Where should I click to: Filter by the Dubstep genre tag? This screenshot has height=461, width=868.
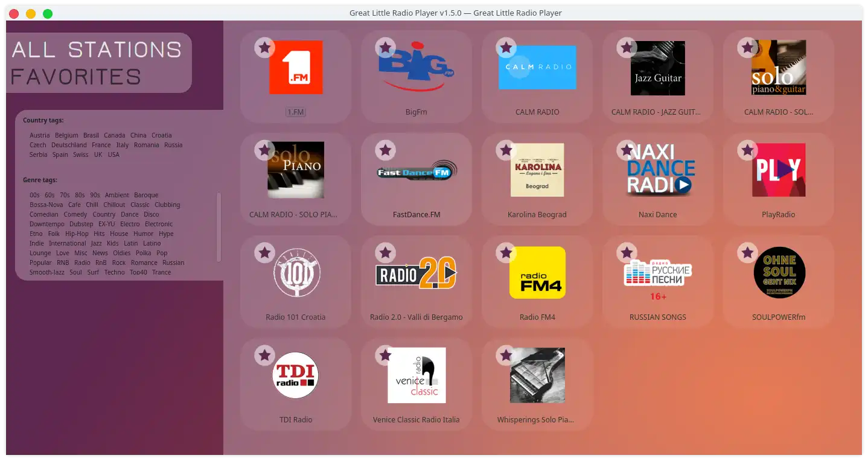[x=81, y=224]
